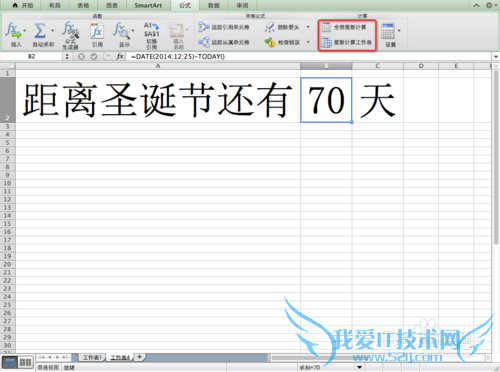The image size is (500, 372).
Task: Switch to the Layout (布局) tab
Action: pyautogui.click(x=55, y=5)
